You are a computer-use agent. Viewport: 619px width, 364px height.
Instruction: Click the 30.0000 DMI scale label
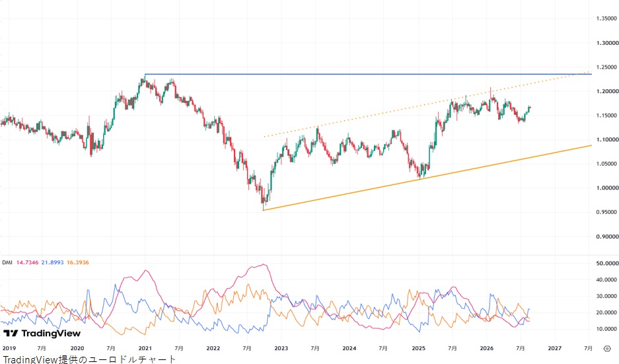[606, 296]
